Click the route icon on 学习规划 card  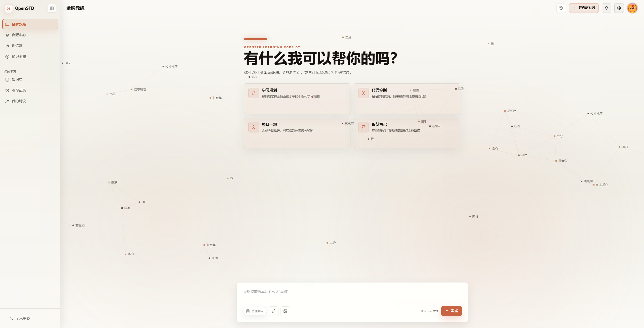coord(254,93)
